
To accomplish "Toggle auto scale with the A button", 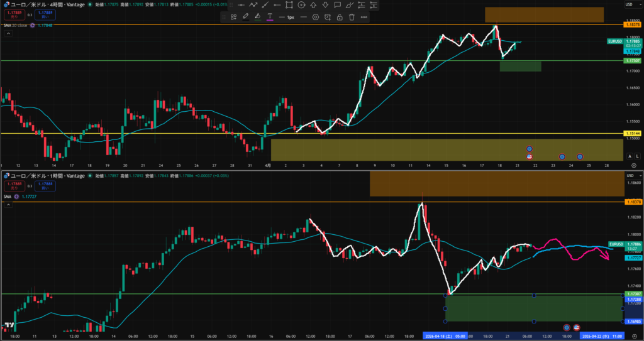I will [630, 156].
